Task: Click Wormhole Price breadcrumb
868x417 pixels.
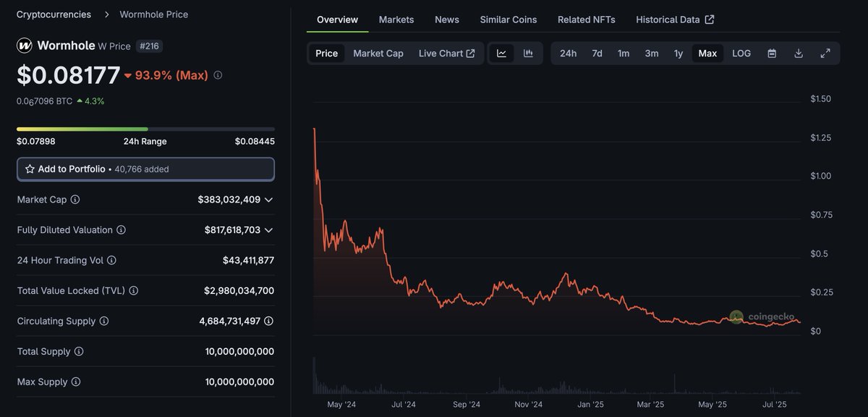Action: coord(153,14)
